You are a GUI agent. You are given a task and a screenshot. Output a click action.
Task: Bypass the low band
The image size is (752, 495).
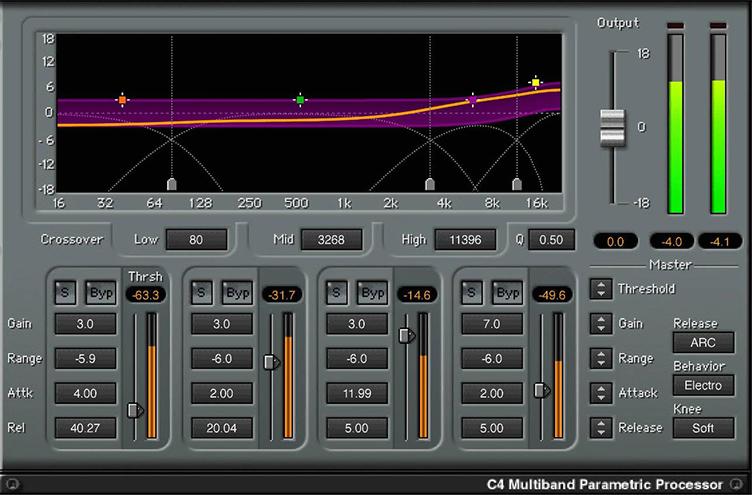pyautogui.click(x=101, y=292)
